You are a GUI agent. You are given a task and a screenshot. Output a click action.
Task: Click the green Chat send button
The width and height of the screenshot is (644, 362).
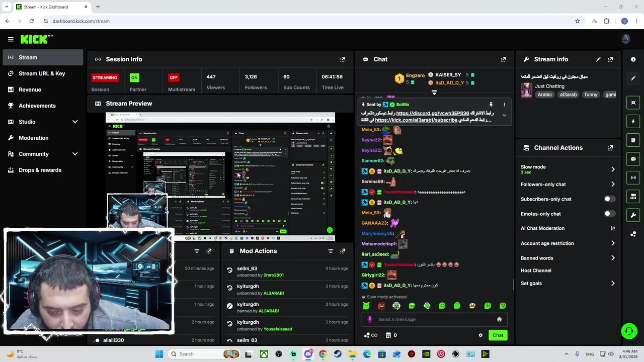click(498, 335)
